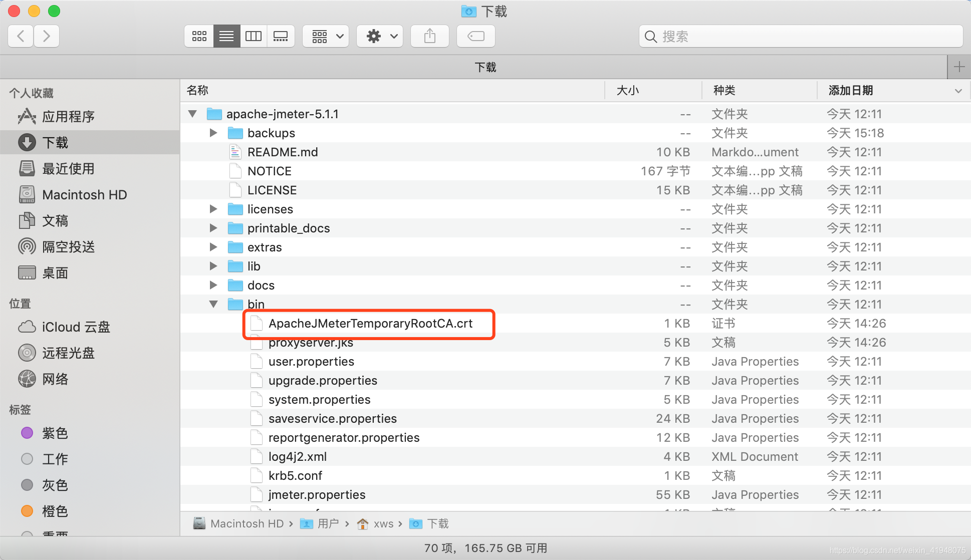Select list view mode button

[226, 36]
